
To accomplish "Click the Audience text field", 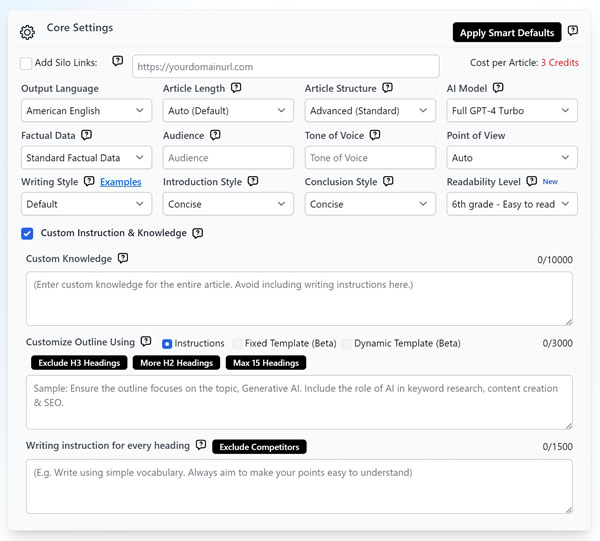I will (x=228, y=158).
